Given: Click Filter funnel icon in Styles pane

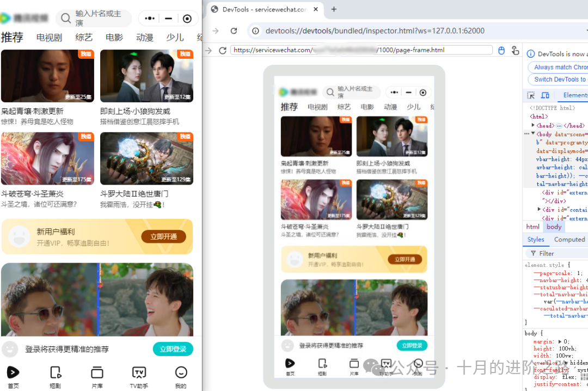Looking at the screenshot, I should coord(533,254).
